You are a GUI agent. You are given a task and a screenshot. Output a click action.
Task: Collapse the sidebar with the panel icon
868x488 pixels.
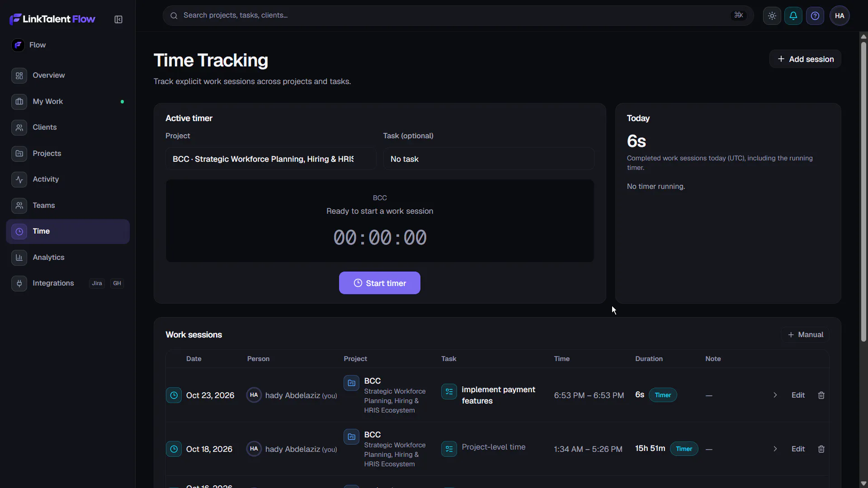coord(118,19)
